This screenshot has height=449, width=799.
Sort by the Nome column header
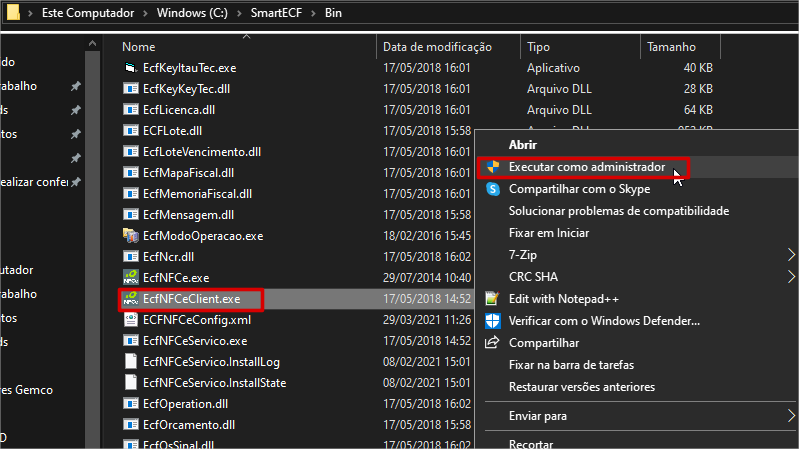click(x=139, y=47)
